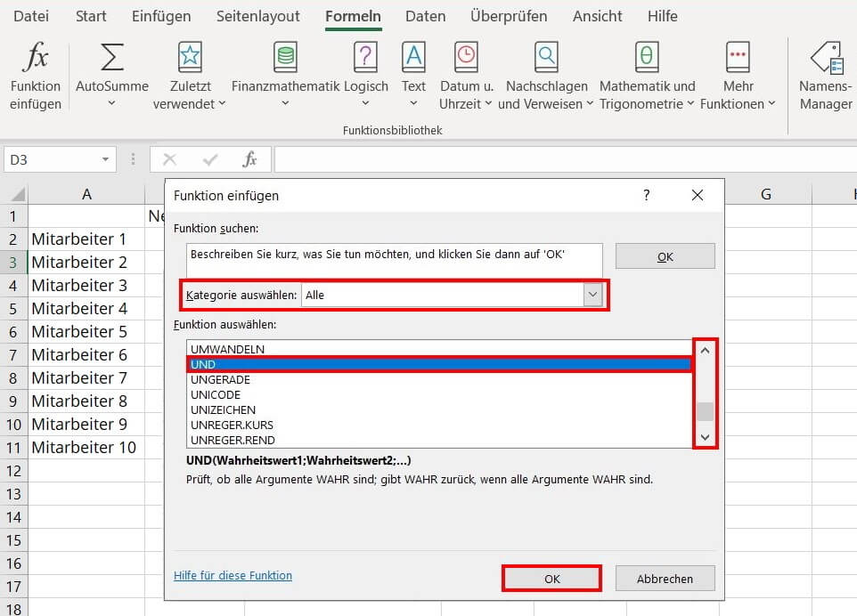Switch to the Überprüfen tab
Screen dimensions: 857x616
pos(509,16)
